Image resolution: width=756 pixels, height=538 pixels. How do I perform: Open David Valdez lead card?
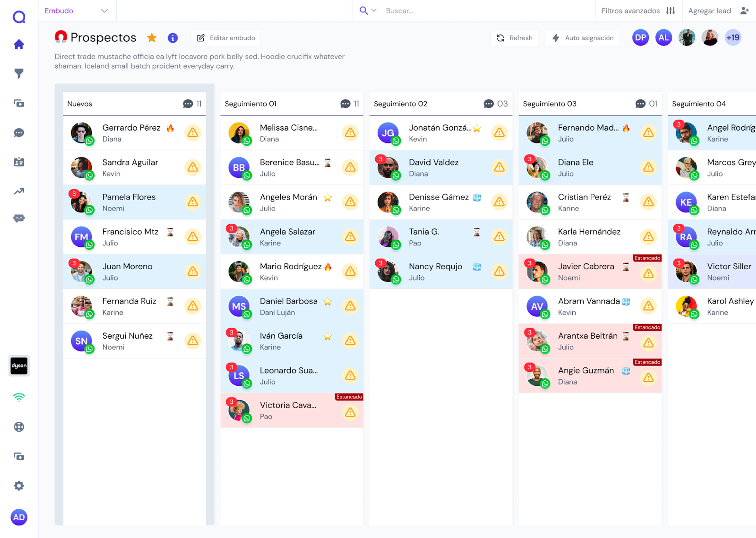pos(441,168)
